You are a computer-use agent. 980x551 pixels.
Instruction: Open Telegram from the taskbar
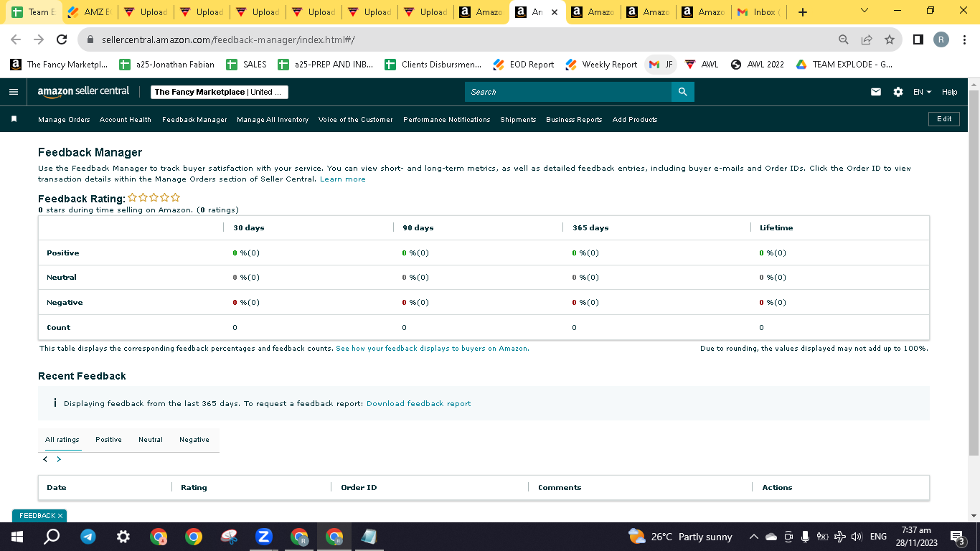88,537
